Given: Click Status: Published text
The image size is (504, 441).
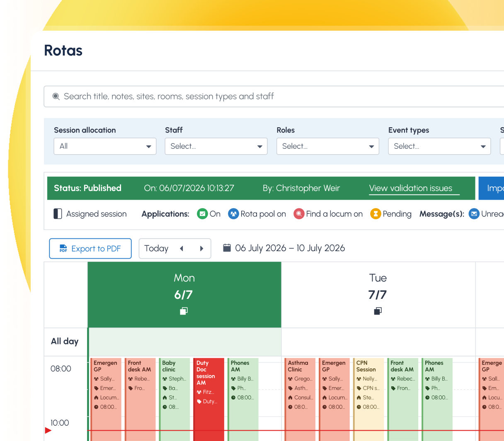Looking at the screenshot, I should coord(87,188).
